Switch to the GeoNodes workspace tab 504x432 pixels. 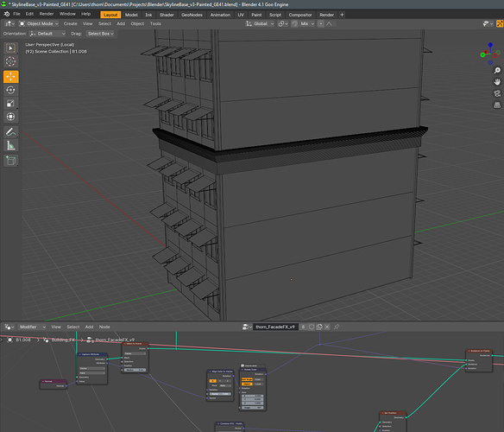click(x=192, y=15)
